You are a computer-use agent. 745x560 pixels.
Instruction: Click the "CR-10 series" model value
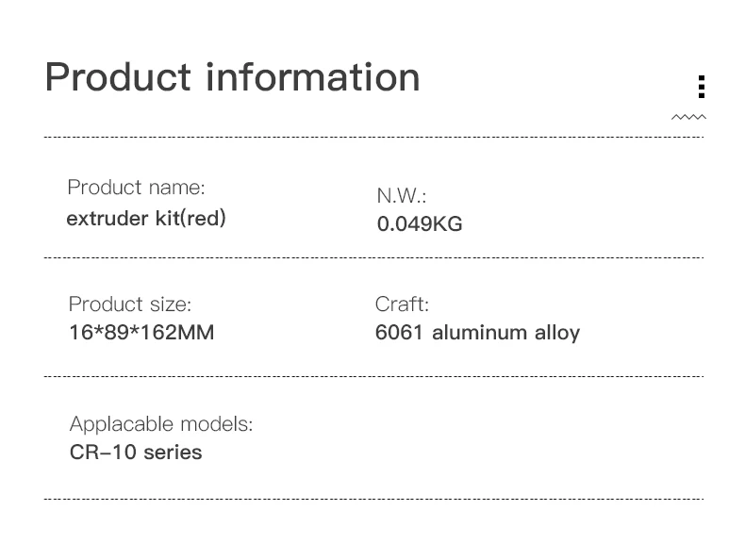point(136,453)
